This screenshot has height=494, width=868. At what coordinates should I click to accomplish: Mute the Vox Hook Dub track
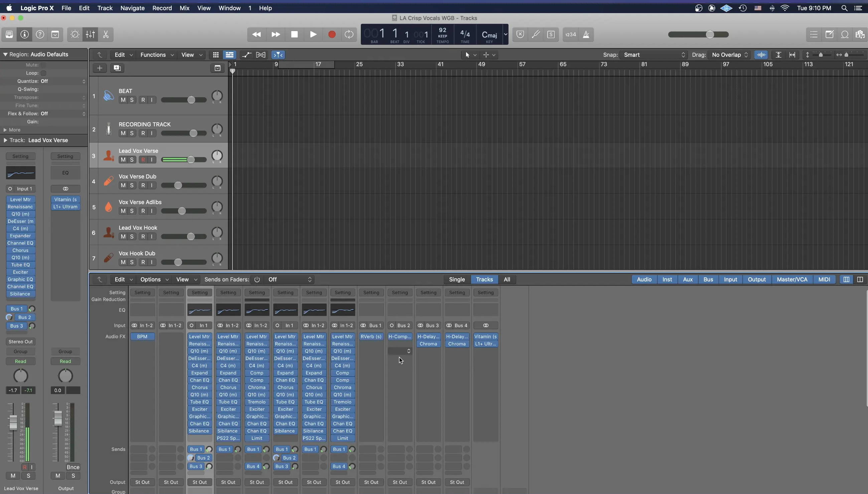pyautogui.click(x=123, y=262)
